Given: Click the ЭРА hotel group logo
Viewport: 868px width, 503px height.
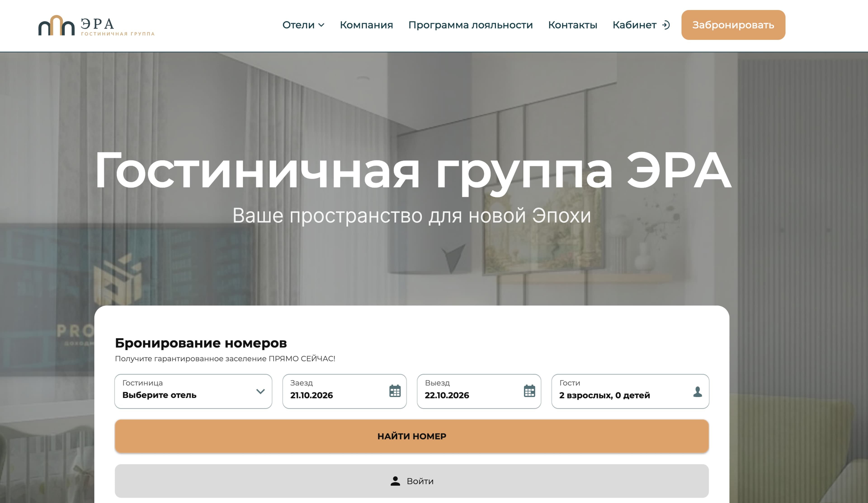Looking at the screenshot, I should pos(96,26).
